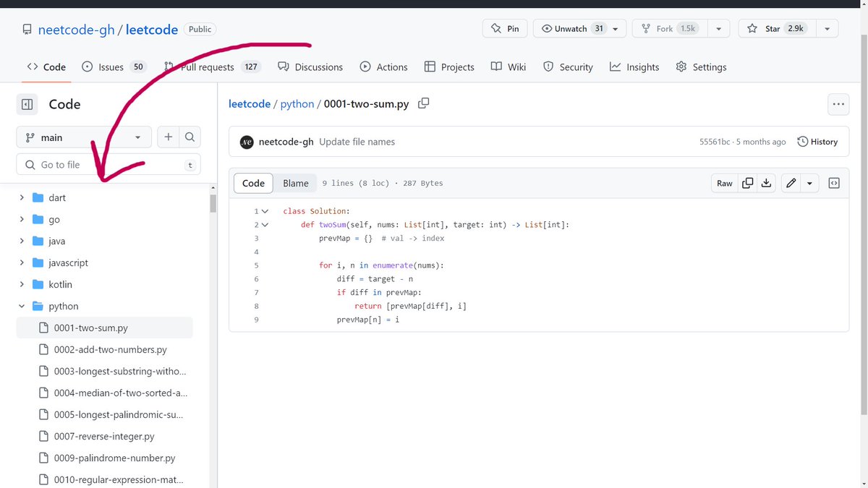Open the Security tab
The height and width of the screenshot is (488, 868).
[568, 67]
